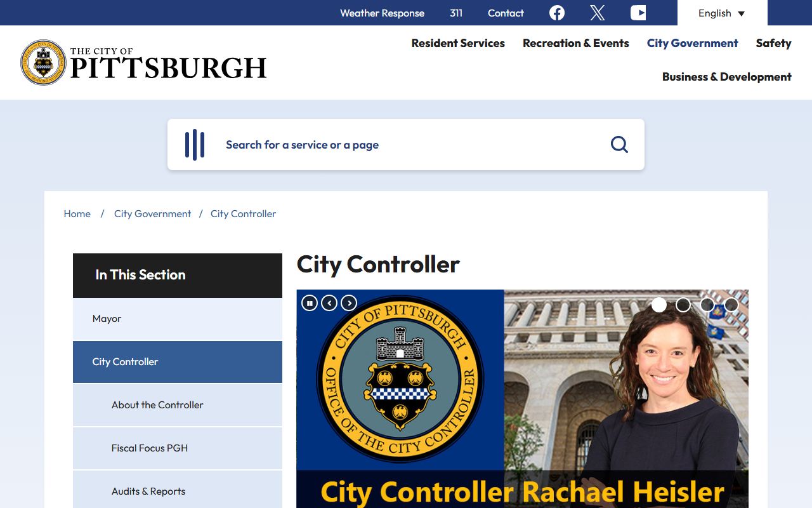
Task: Select Mayor in the section sidebar
Action: (178, 319)
